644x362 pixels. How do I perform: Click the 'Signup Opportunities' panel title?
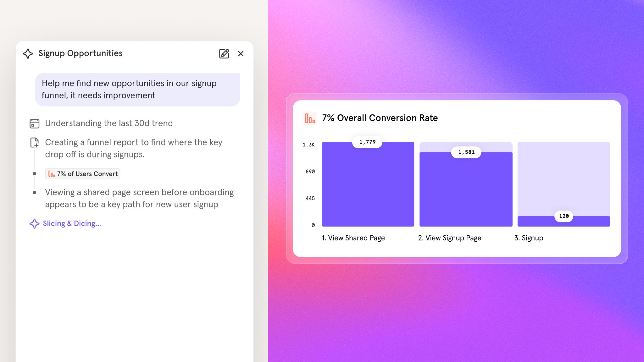(80, 53)
